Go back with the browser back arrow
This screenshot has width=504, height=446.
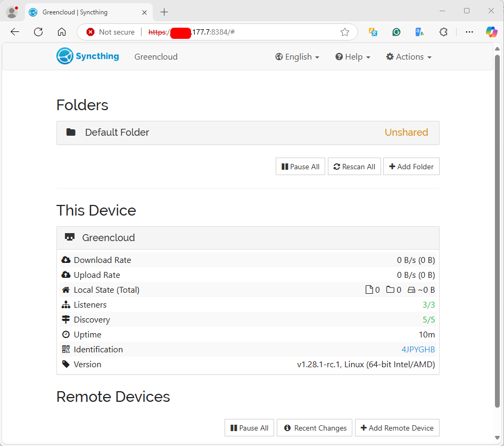(x=15, y=32)
